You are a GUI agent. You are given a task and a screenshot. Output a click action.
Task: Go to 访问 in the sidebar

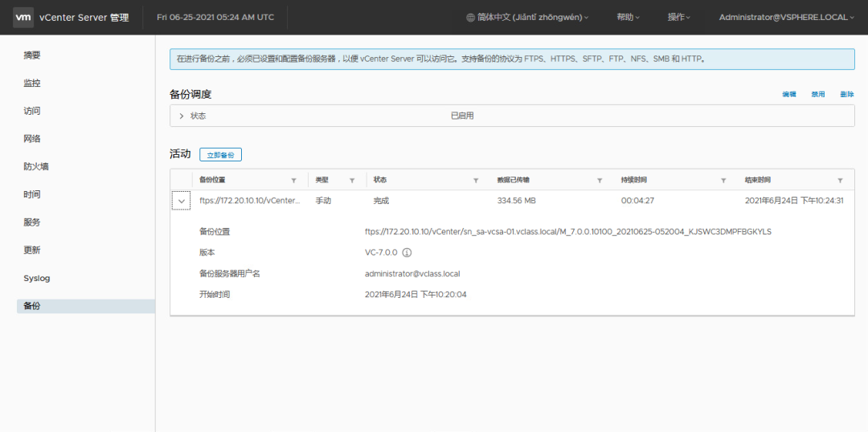tap(32, 111)
